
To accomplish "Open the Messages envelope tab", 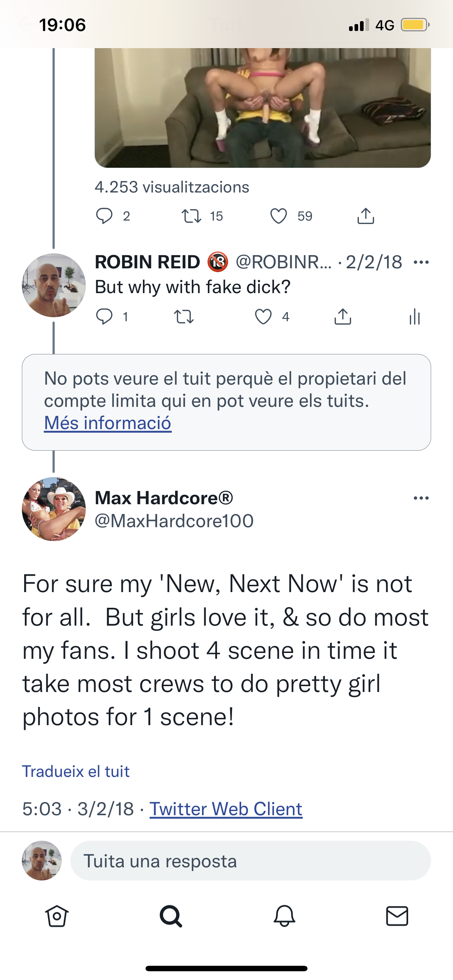I will pyautogui.click(x=397, y=916).
